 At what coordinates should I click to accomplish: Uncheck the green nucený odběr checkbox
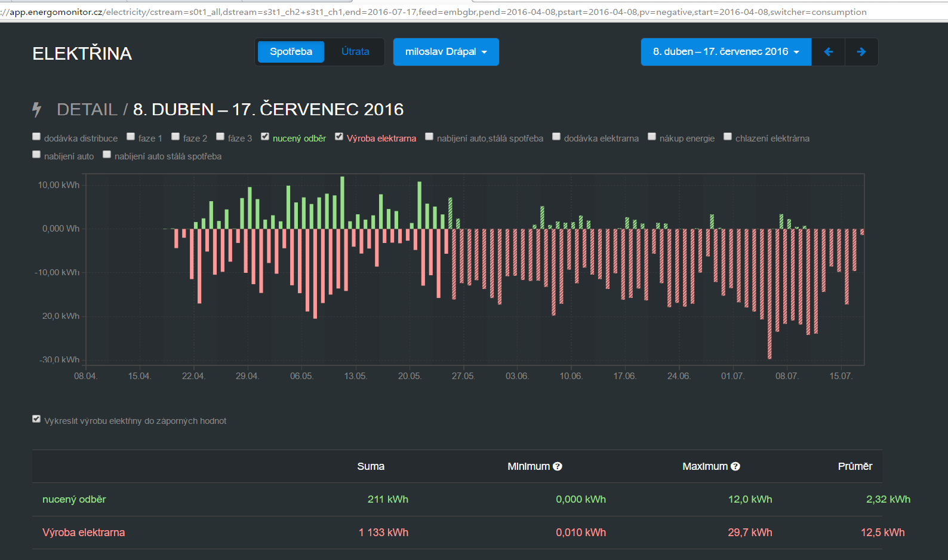[265, 137]
